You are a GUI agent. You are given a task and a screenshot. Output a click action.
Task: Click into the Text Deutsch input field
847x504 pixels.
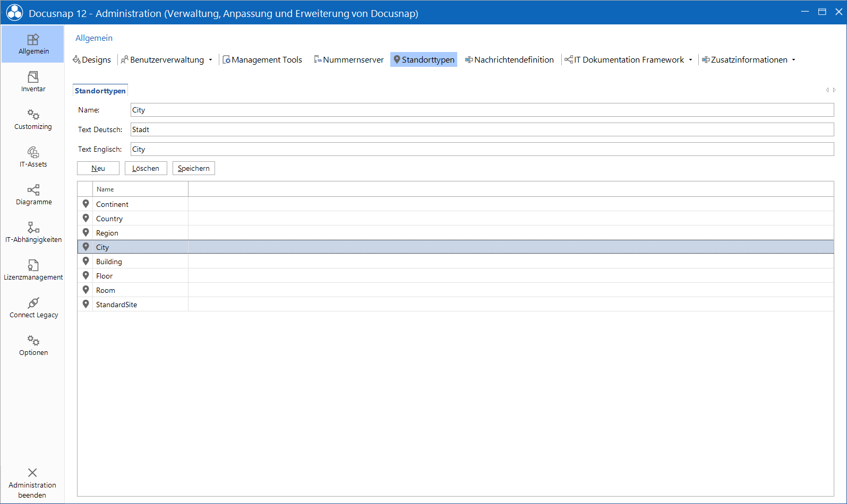click(482, 129)
